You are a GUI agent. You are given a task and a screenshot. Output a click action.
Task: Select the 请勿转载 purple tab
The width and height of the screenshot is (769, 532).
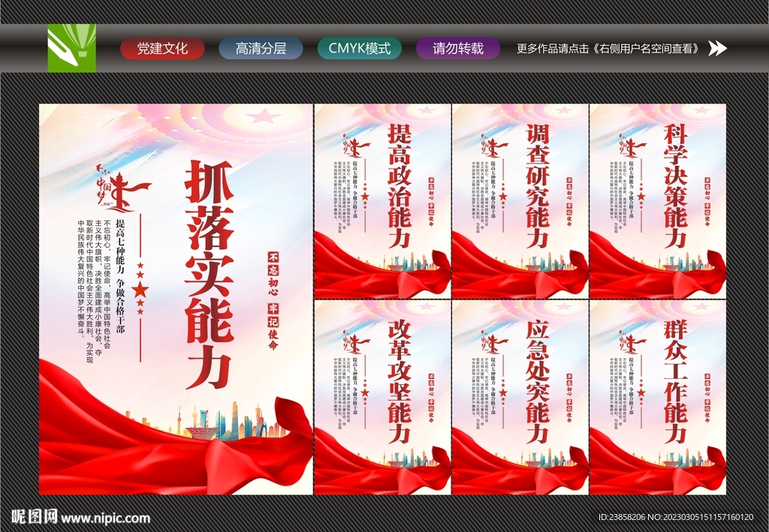tap(457, 48)
